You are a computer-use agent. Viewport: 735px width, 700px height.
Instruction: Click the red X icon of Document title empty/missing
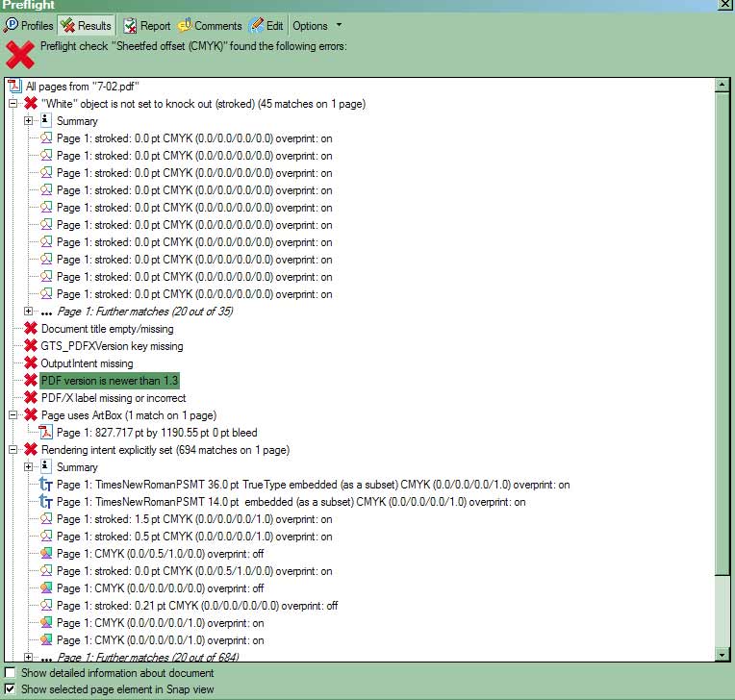pyautogui.click(x=31, y=329)
